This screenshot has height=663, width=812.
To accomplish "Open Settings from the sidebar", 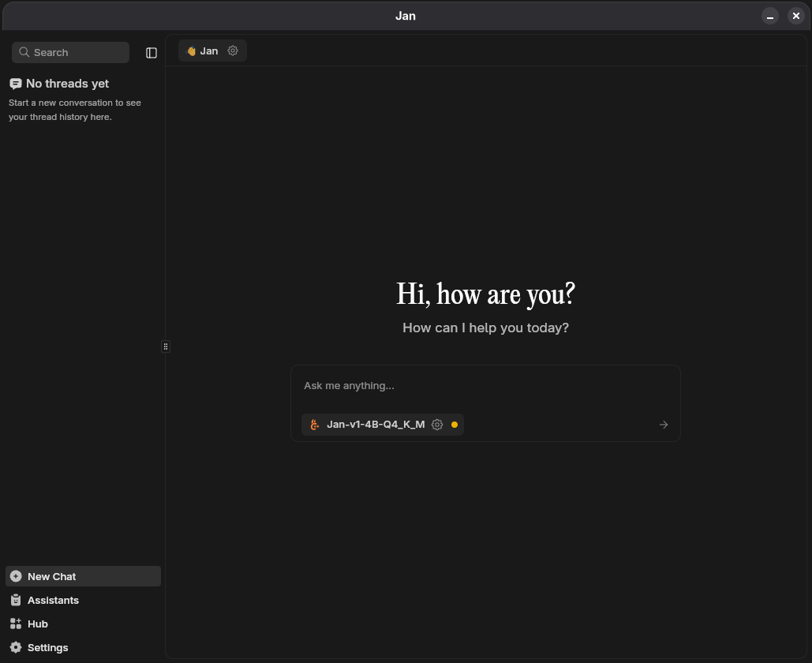I will coord(47,647).
